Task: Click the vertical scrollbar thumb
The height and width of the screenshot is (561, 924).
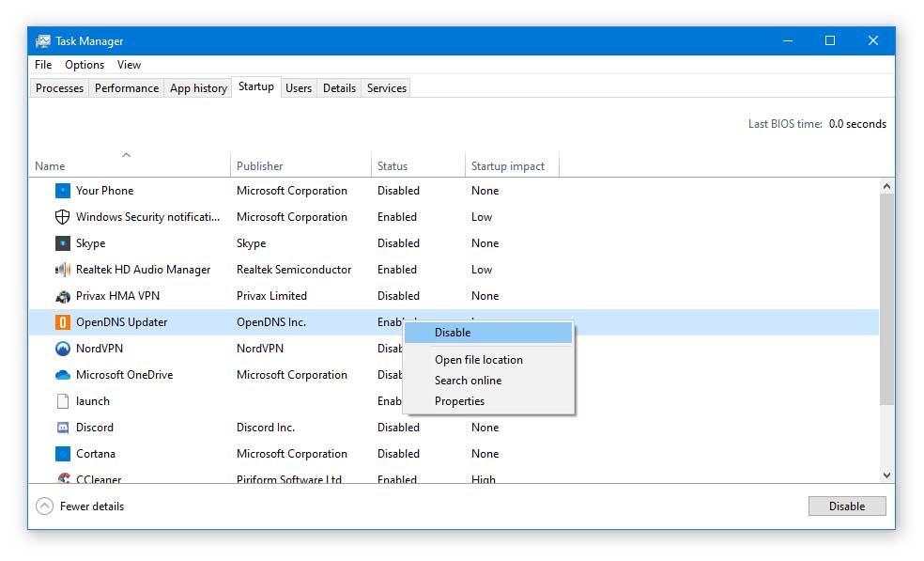Action: [x=886, y=299]
